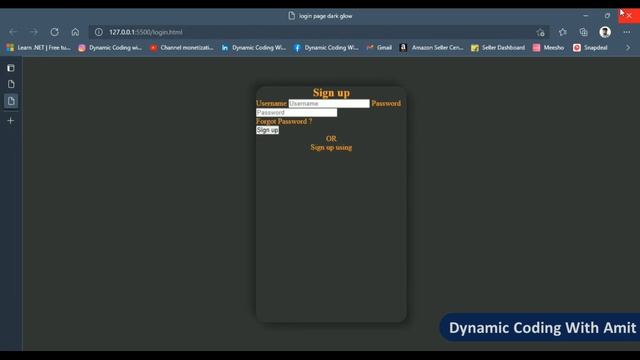This screenshot has height=360, width=640.
Task: Restore down the browser window
Action: pyautogui.click(x=607, y=16)
